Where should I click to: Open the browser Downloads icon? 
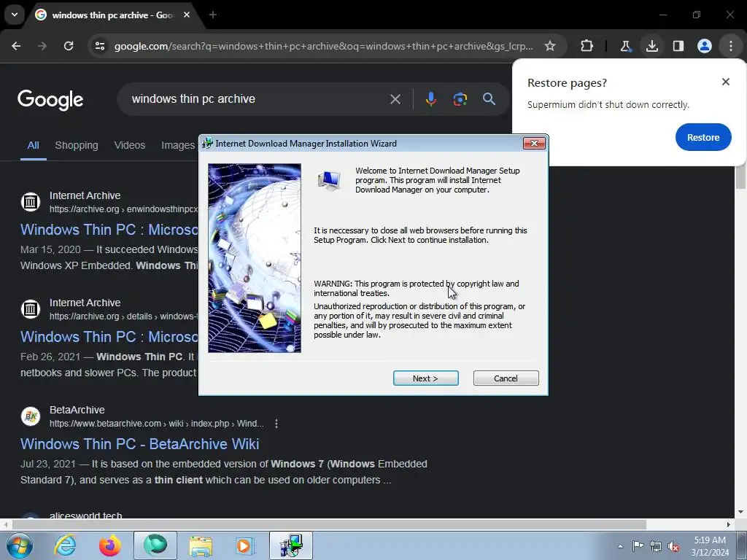tap(651, 46)
